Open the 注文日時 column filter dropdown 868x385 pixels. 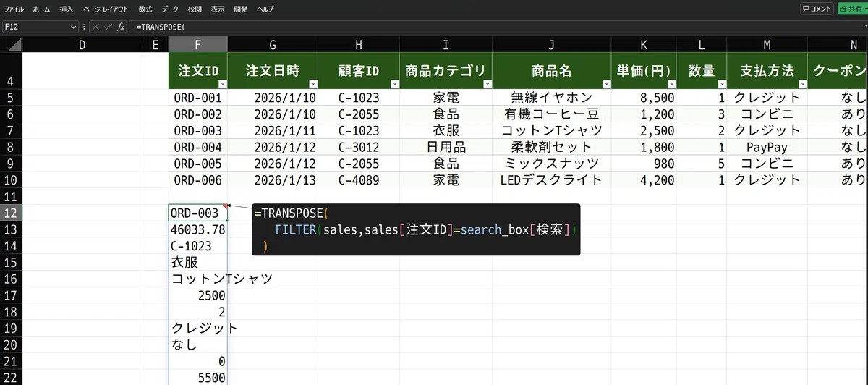pyautogui.click(x=312, y=84)
